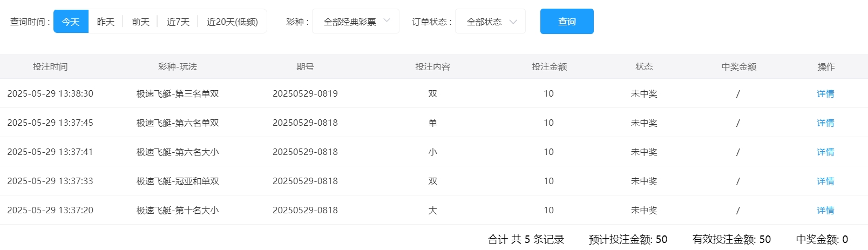Click the 极速飞艇-第三名单双 row entry
Screen dimensions: 868x250
[x=178, y=94]
